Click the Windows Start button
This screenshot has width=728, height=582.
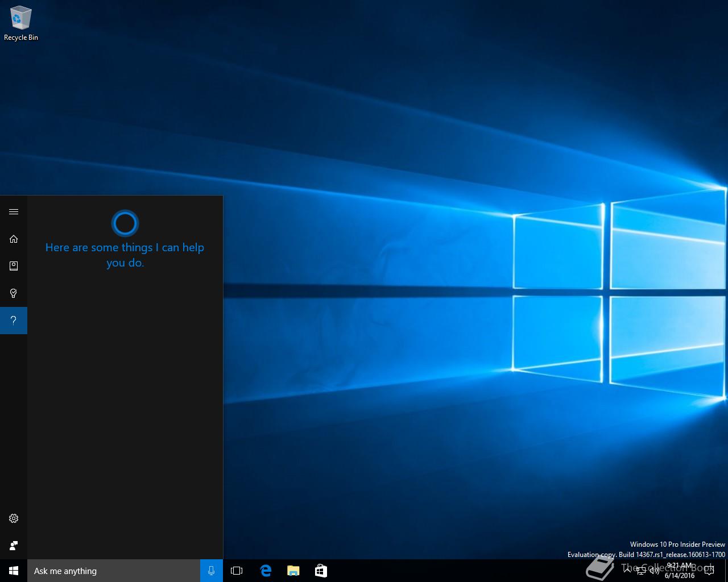pyautogui.click(x=14, y=571)
